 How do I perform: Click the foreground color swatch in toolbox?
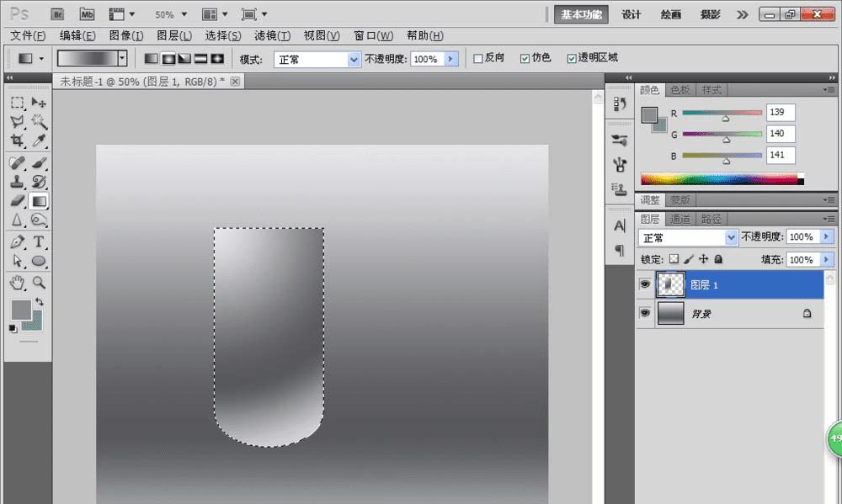pos(20,309)
